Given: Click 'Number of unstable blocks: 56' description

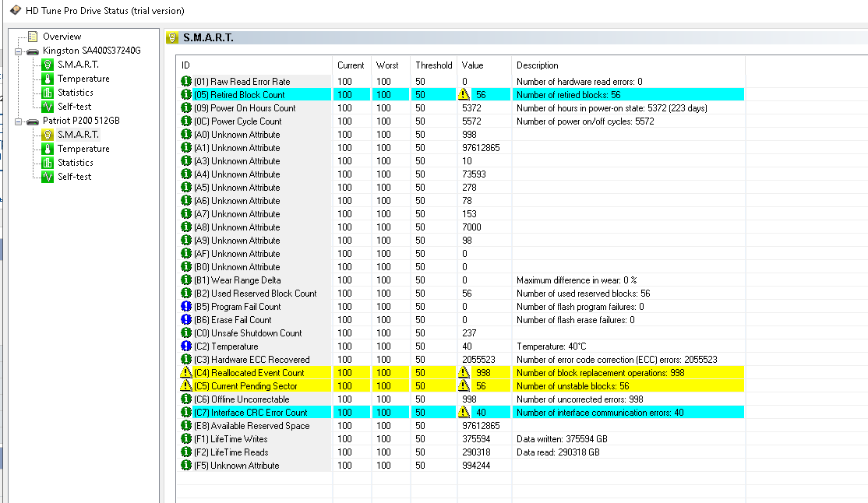Looking at the screenshot, I should pos(573,385).
